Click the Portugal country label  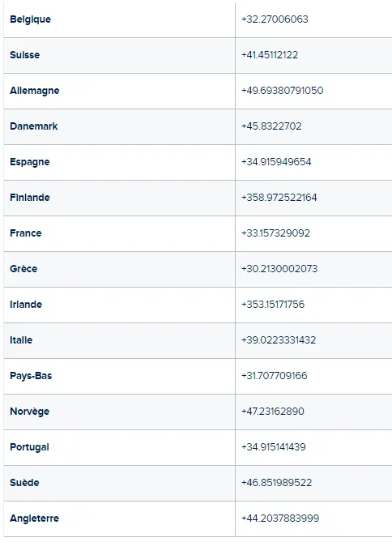[29, 447]
